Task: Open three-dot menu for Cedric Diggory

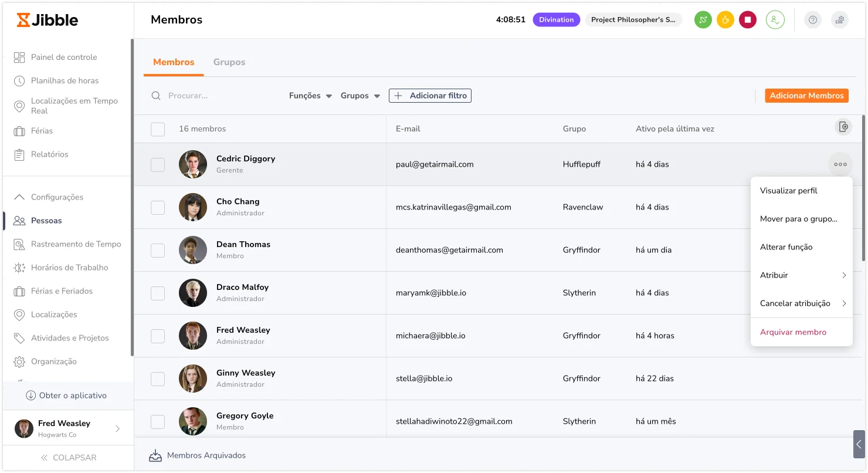Action: click(840, 164)
